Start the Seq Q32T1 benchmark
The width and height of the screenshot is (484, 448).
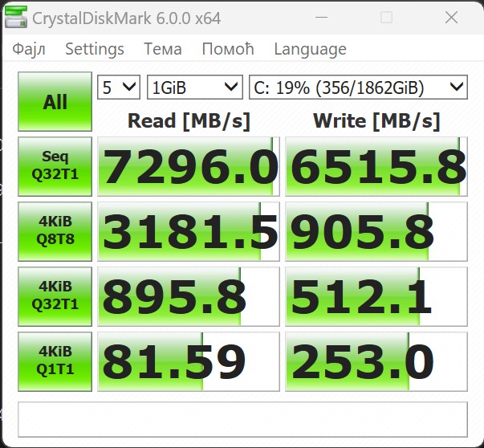point(55,166)
